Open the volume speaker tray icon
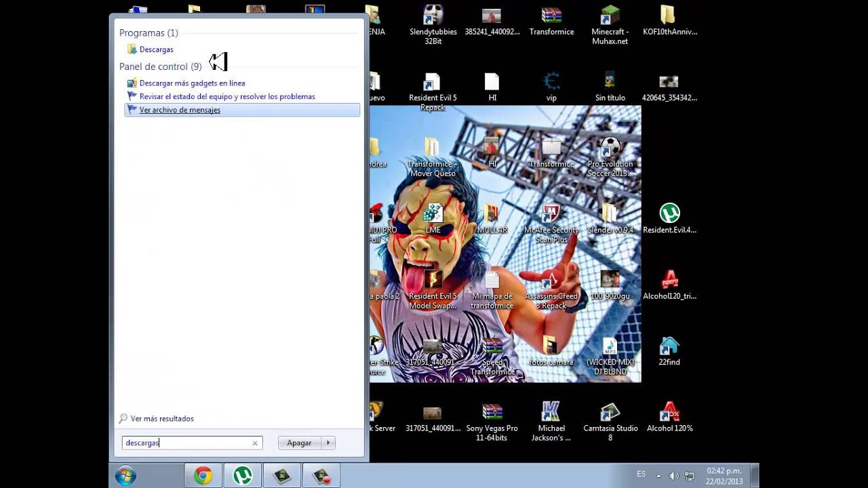 point(674,476)
